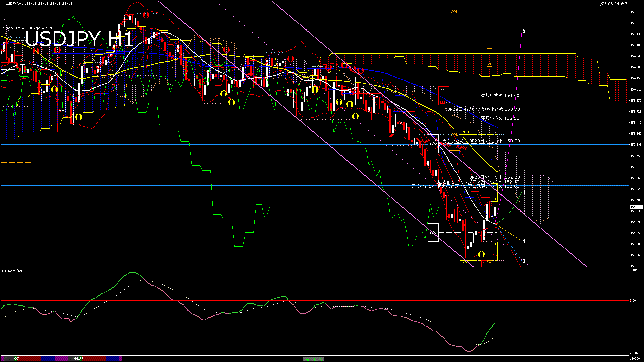Click the red down-arrow signal near 155.9 high
The image size is (644, 362).
(x=146, y=15)
